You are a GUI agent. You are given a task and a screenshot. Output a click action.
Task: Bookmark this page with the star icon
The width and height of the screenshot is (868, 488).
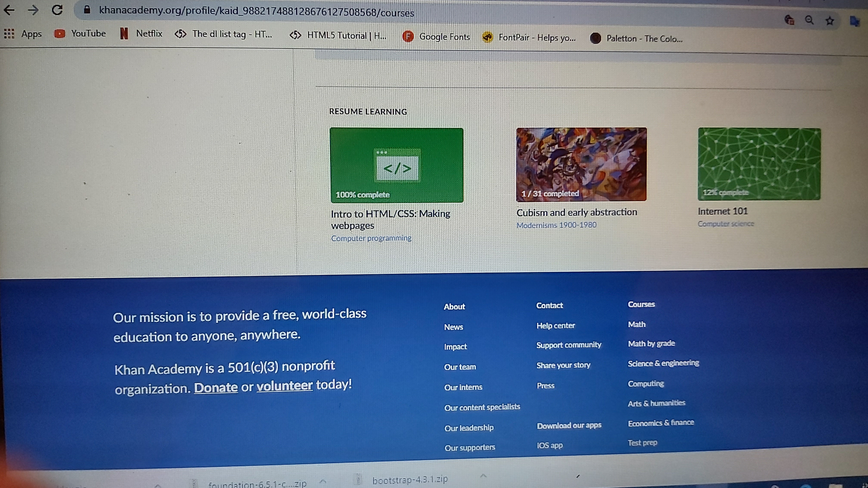[830, 21]
